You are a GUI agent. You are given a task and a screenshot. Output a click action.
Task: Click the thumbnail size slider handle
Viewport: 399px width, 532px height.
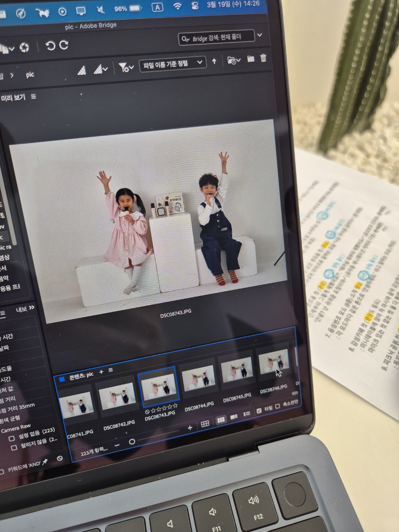[132, 442]
